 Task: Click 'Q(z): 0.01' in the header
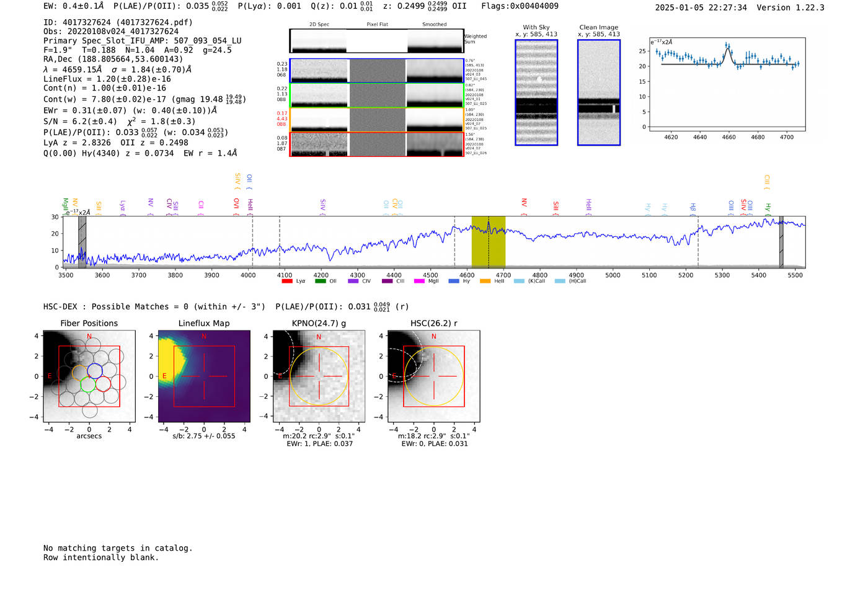point(334,6)
